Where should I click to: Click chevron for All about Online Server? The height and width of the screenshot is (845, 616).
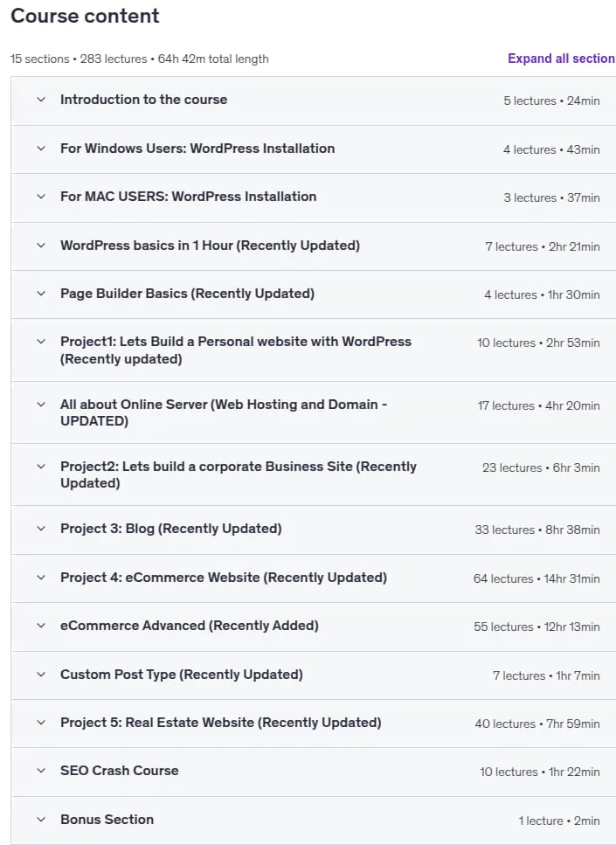coord(41,405)
